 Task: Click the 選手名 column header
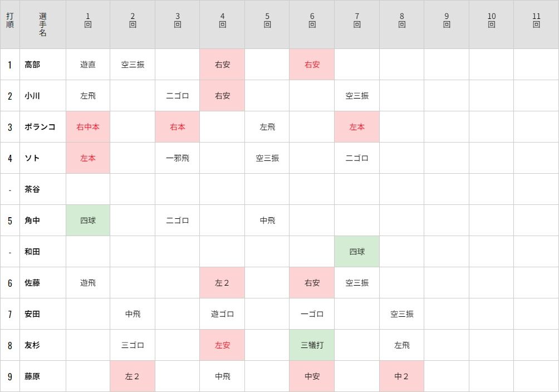(43, 24)
